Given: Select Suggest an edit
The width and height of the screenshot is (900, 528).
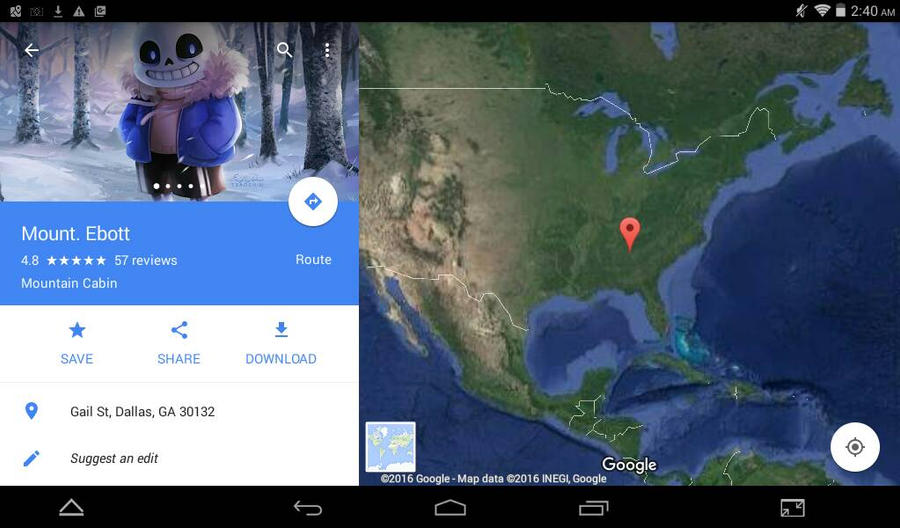Looking at the screenshot, I should (114, 459).
